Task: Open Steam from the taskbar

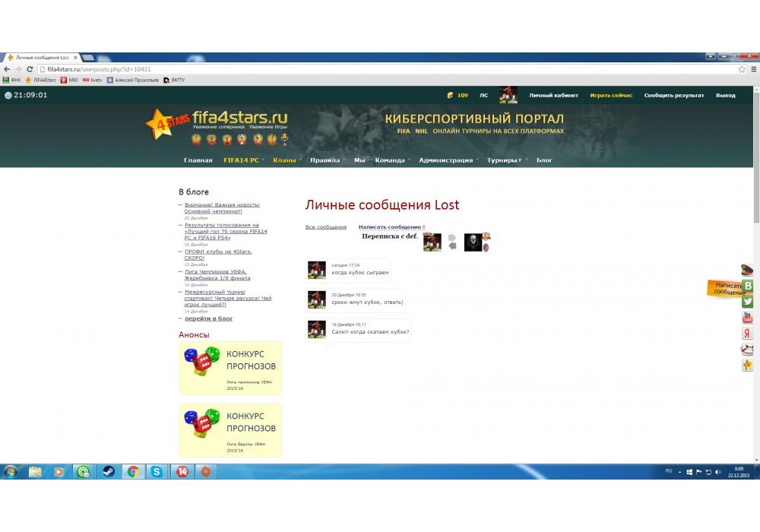Action: (x=109, y=471)
